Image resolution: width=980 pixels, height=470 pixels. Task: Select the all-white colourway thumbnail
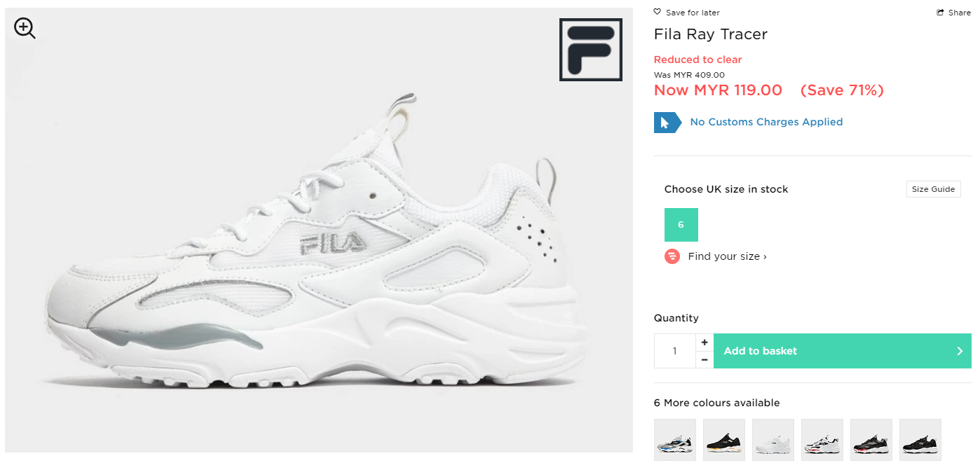pos(773,440)
